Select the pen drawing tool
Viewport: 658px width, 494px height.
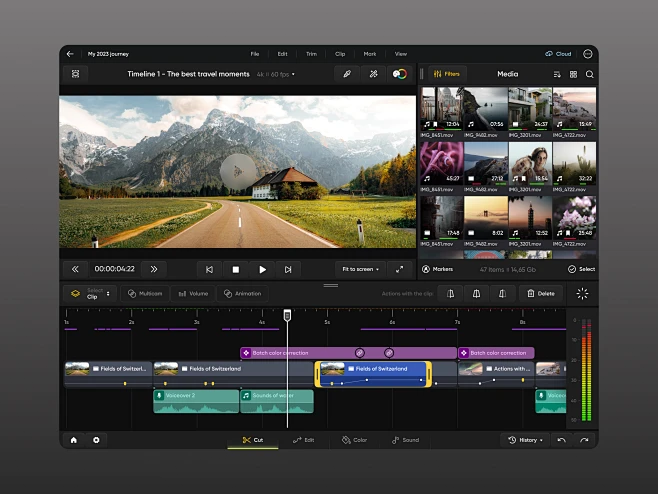coord(347,74)
